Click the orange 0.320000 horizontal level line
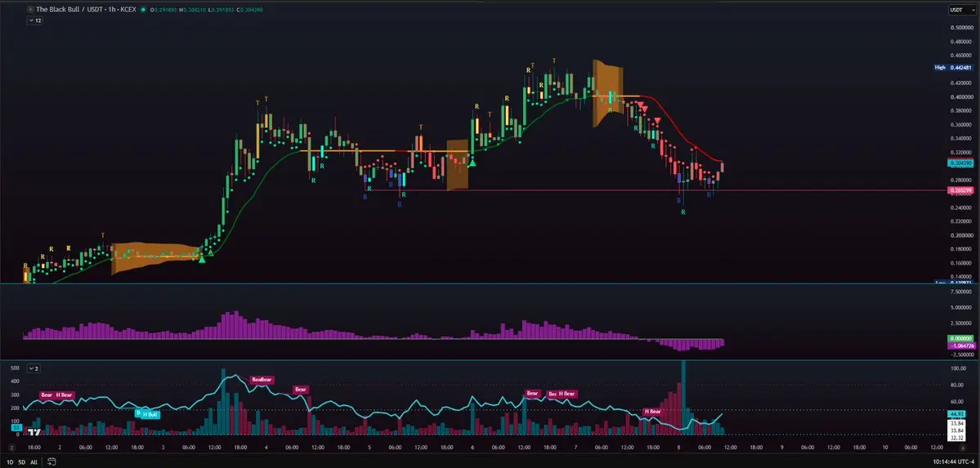This screenshot has width=980, height=468. [383, 150]
